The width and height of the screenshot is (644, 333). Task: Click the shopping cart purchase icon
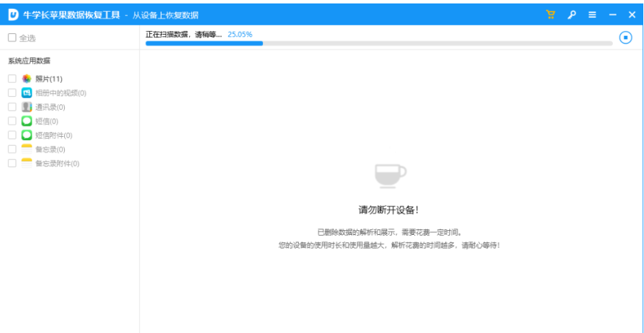[550, 15]
